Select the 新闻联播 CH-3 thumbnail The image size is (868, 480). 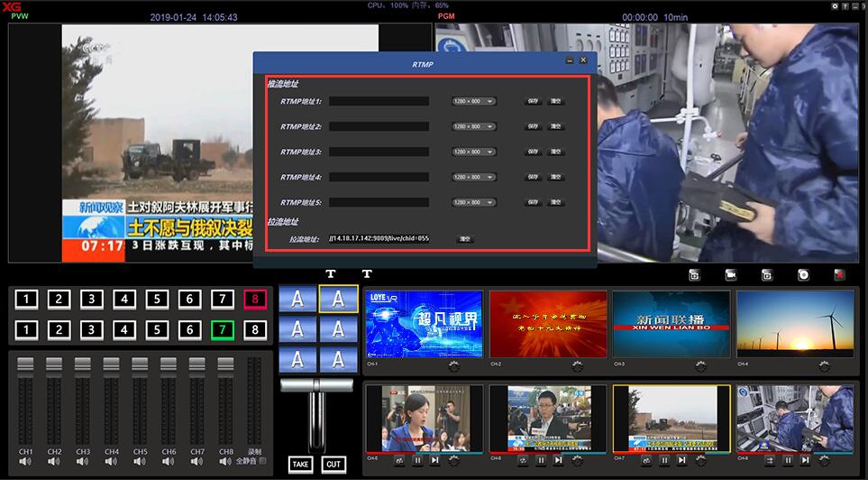(x=671, y=323)
